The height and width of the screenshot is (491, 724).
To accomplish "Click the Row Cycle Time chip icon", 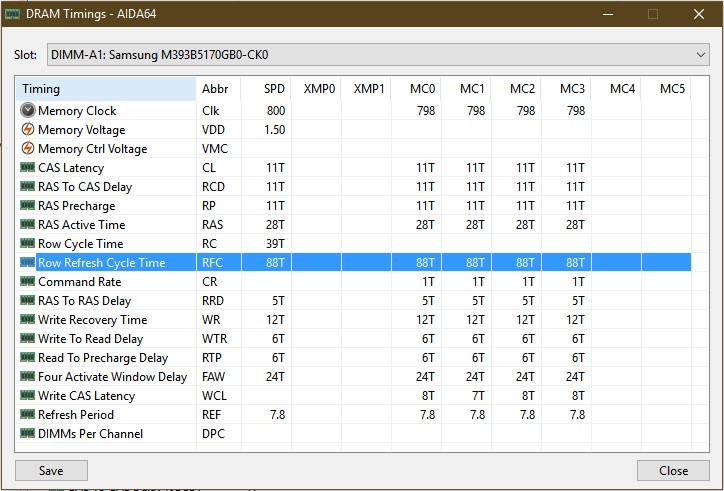I will coord(28,243).
